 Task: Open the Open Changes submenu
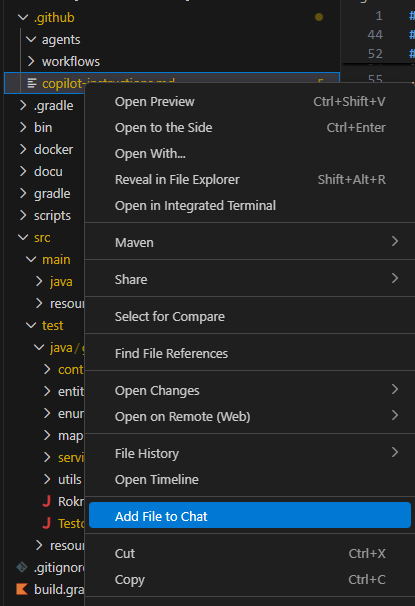point(250,390)
